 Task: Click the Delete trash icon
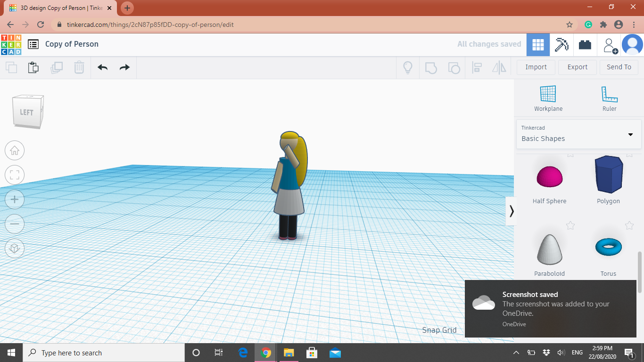tap(79, 67)
